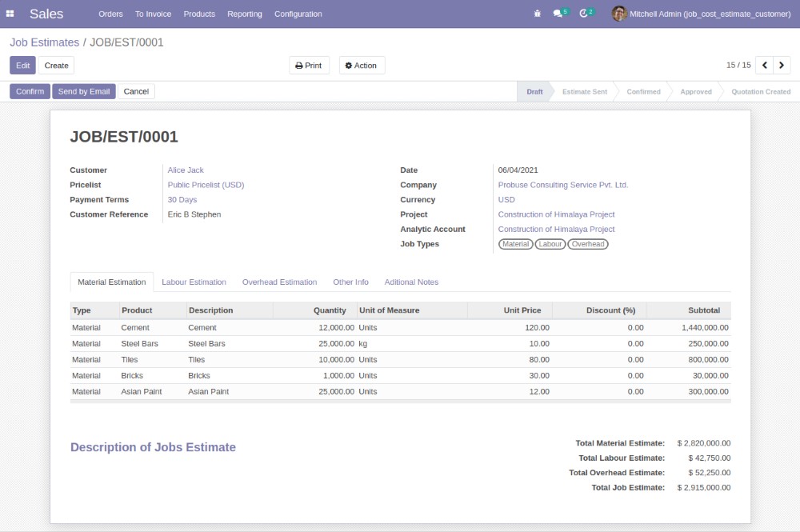
Task: Expand the Orders menu
Action: (110, 14)
